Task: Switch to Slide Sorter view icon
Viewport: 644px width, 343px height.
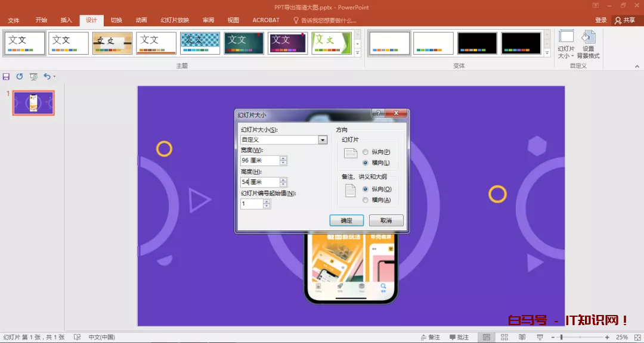Action: [x=504, y=337]
